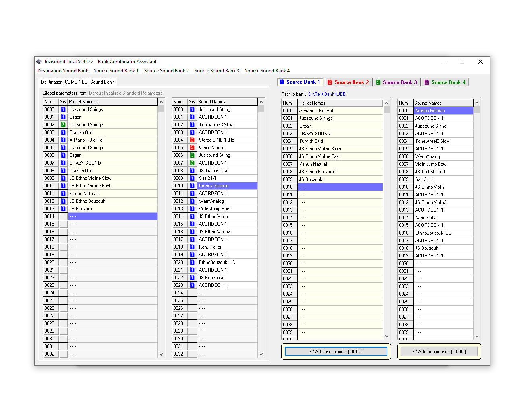Click the red source 2 icon beside Stereo SINE 1kHz
Screen dimensions: 526x420
pos(192,140)
